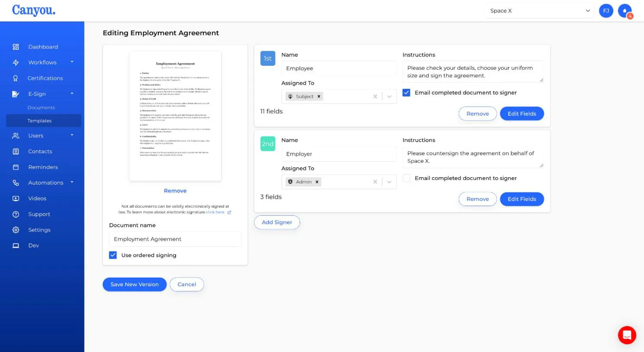The height and width of the screenshot is (352, 644).
Task: Clear all Employee Assigned To values
Action: (375, 96)
